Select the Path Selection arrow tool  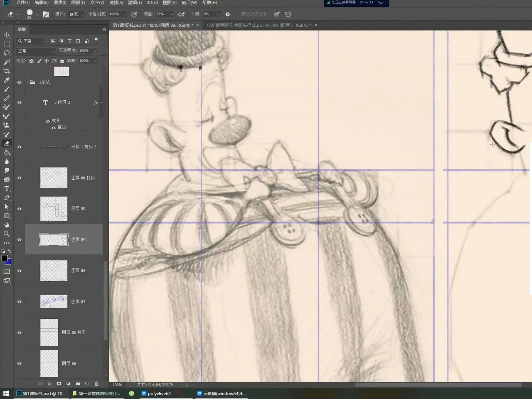tap(7, 207)
